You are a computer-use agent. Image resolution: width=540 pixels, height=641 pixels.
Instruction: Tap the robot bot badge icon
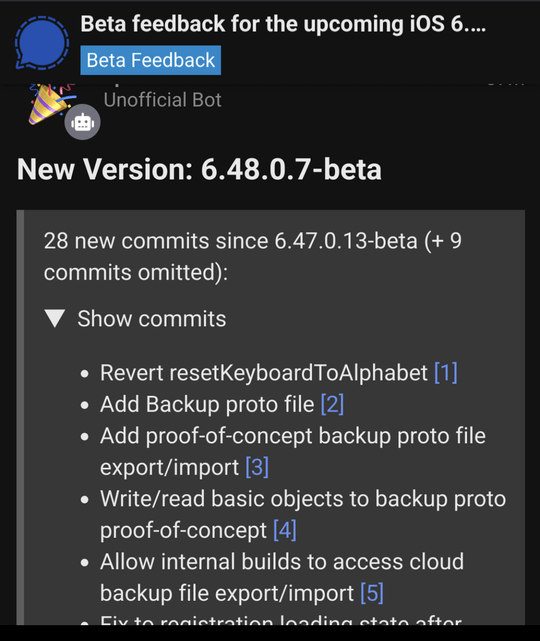(82, 122)
